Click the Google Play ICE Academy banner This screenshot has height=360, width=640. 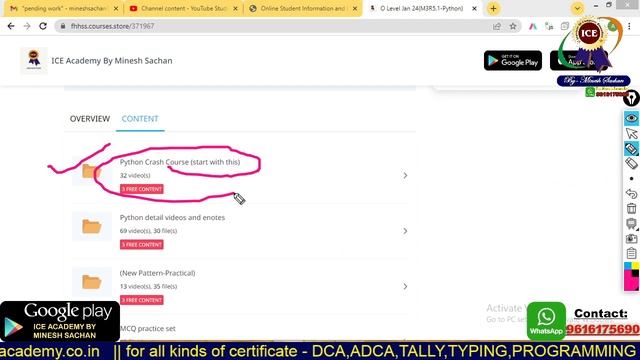[60, 322]
